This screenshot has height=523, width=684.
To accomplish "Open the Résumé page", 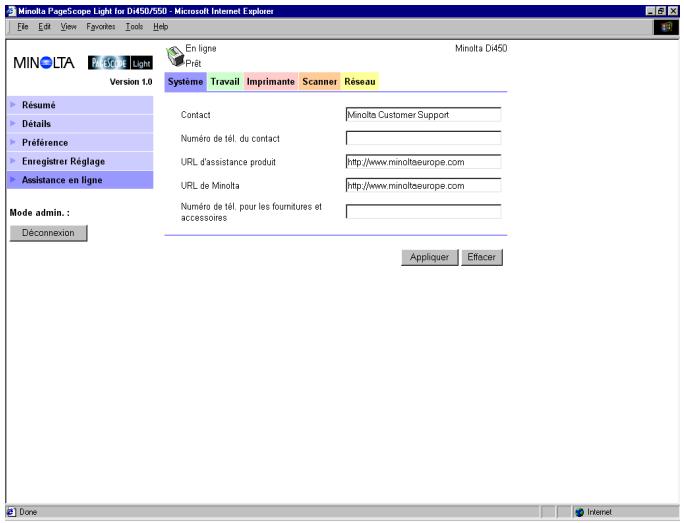I will [80, 105].
